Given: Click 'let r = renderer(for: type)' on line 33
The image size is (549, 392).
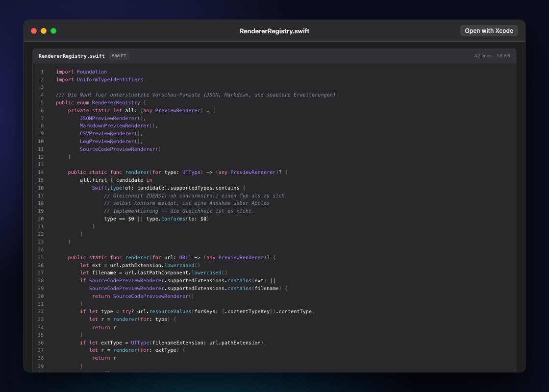Looking at the screenshot, I should pyautogui.click(x=129, y=319).
